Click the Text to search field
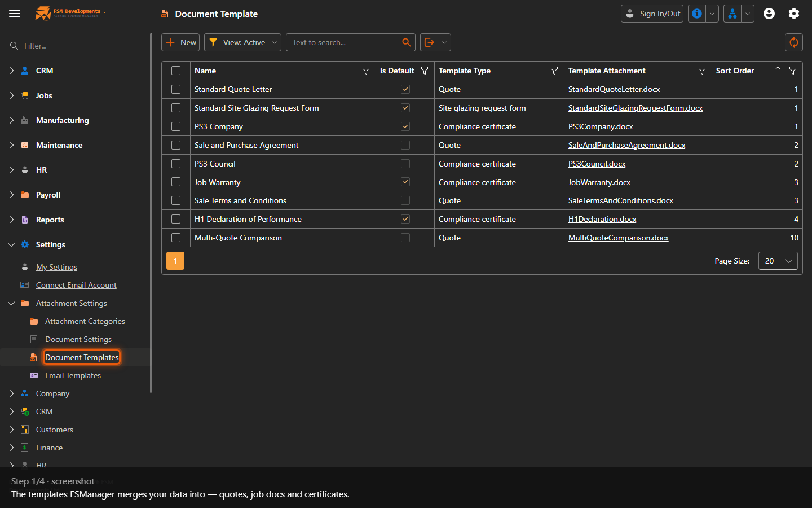This screenshot has height=508, width=812. pyautogui.click(x=342, y=42)
